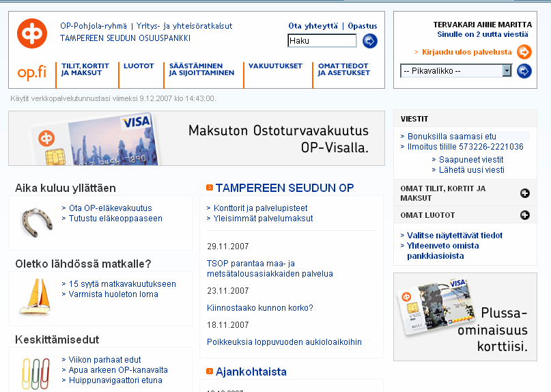551x392 pixels.
Task: Open the Luotot menu
Action: click(x=139, y=66)
